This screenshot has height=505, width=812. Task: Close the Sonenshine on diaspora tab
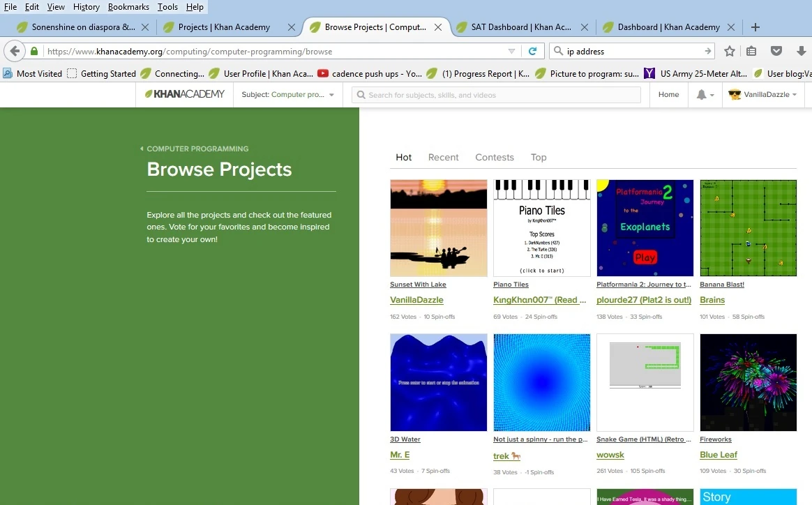coord(145,27)
